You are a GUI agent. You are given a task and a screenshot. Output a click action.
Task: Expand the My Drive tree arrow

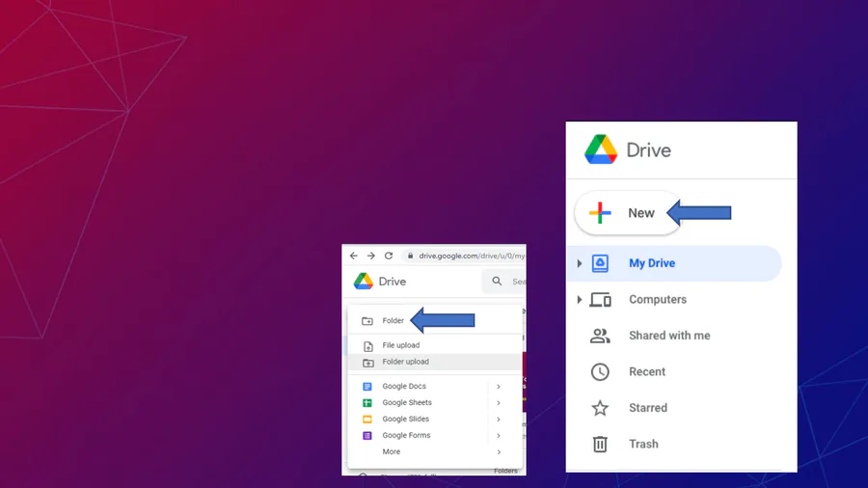coord(580,263)
